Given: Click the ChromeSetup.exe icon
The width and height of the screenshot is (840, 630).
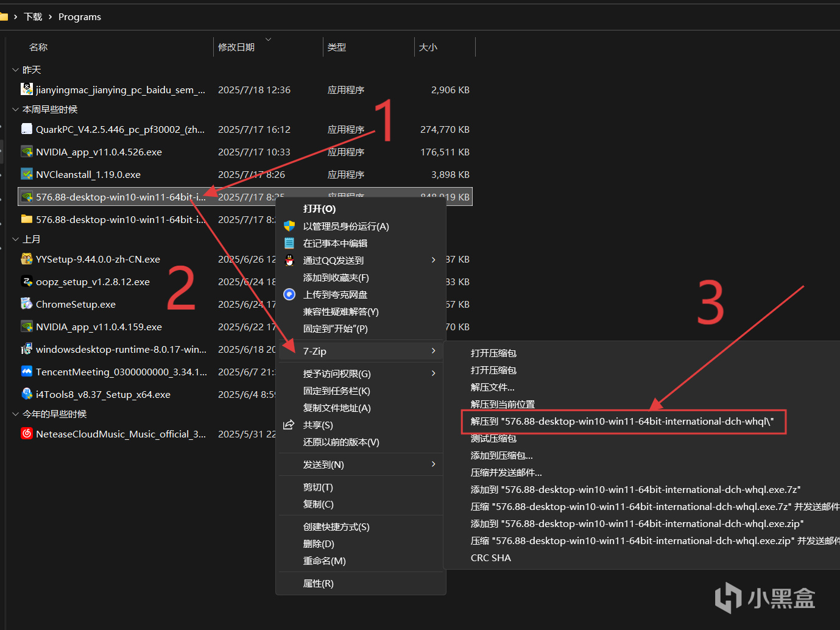Looking at the screenshot, I should 27,304.
